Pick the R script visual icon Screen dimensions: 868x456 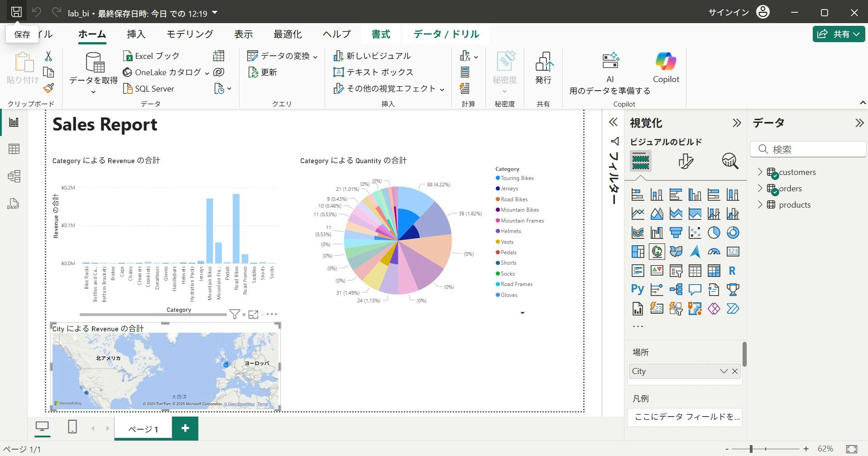click(733, 271)
